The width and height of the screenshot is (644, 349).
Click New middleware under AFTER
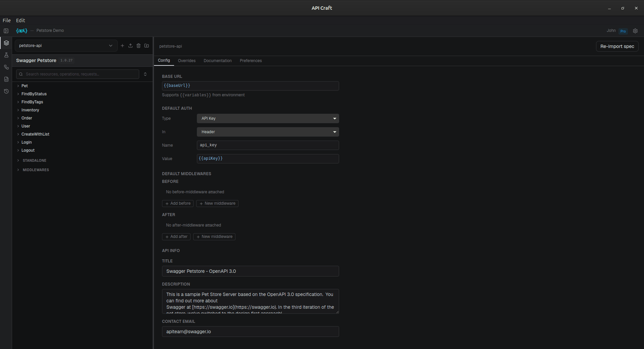coord(214,237)
